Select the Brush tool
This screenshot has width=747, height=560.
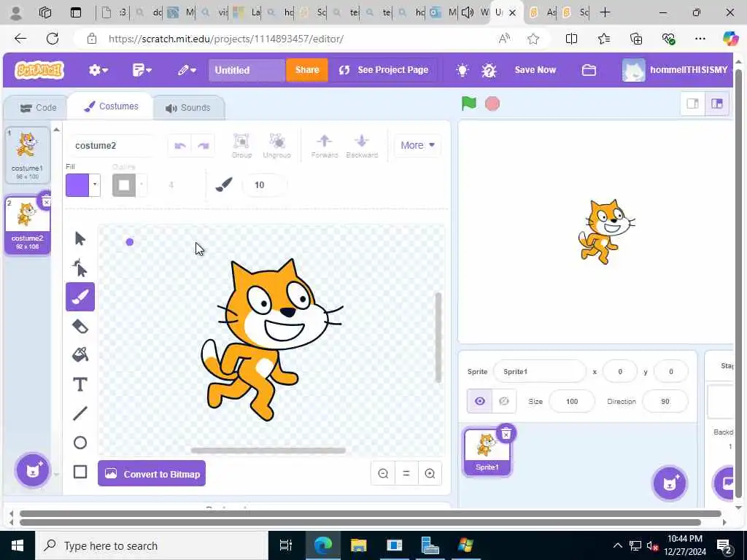80,297
